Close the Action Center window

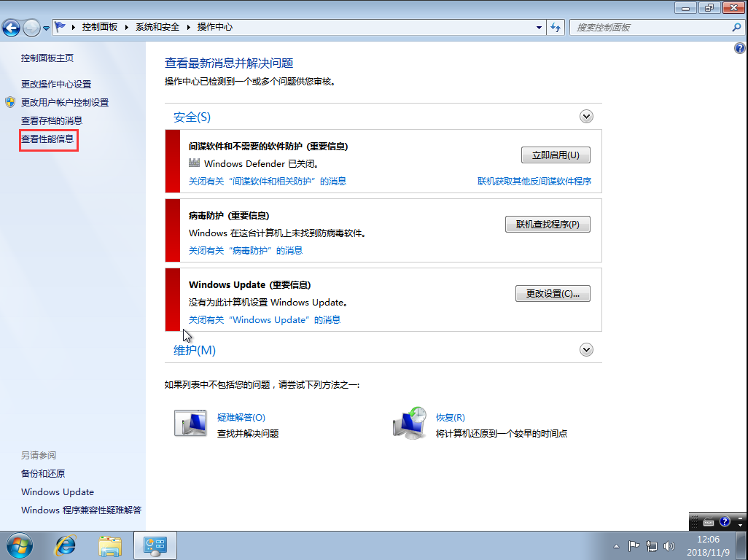(733, 7)
